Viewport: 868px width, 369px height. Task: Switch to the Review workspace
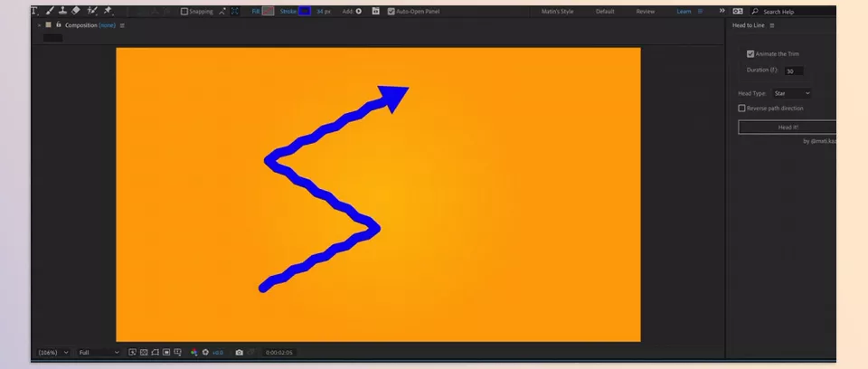pyautogui.click(x=646, y=11)
